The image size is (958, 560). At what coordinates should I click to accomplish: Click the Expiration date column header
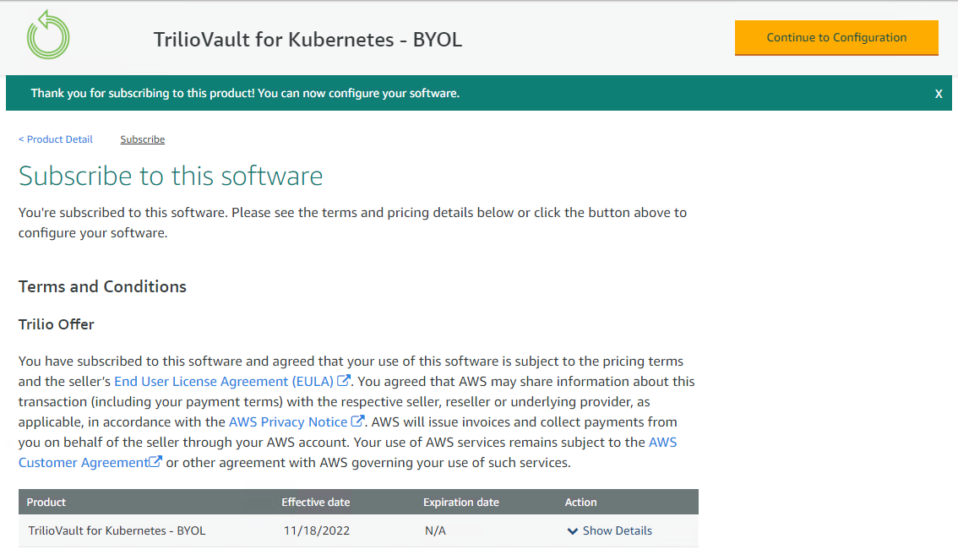(x=460, y=503)
